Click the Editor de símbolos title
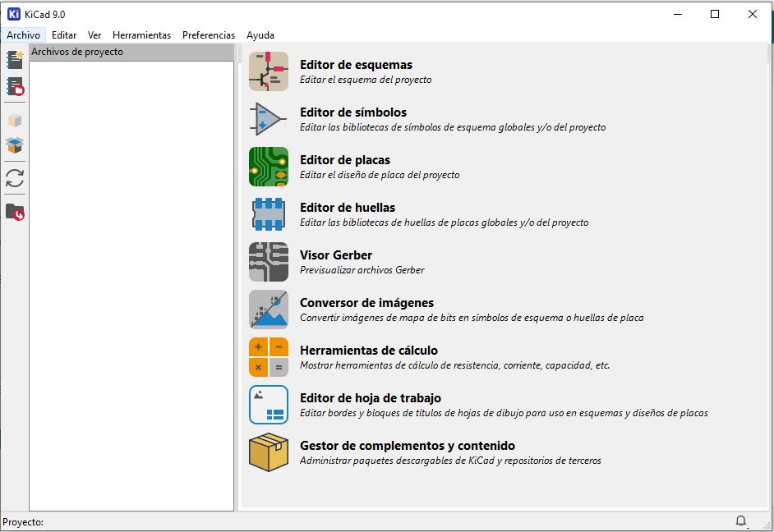Image resolution: width=774 pixels, height=532 pixels. point(353,112)
